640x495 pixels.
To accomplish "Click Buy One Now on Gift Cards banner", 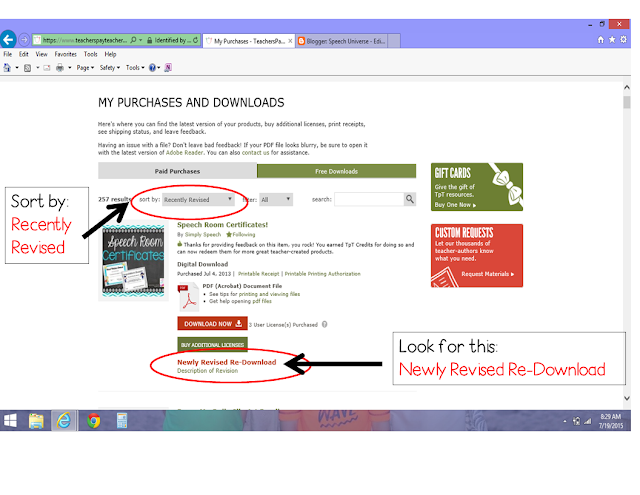I will pos(455,205).
